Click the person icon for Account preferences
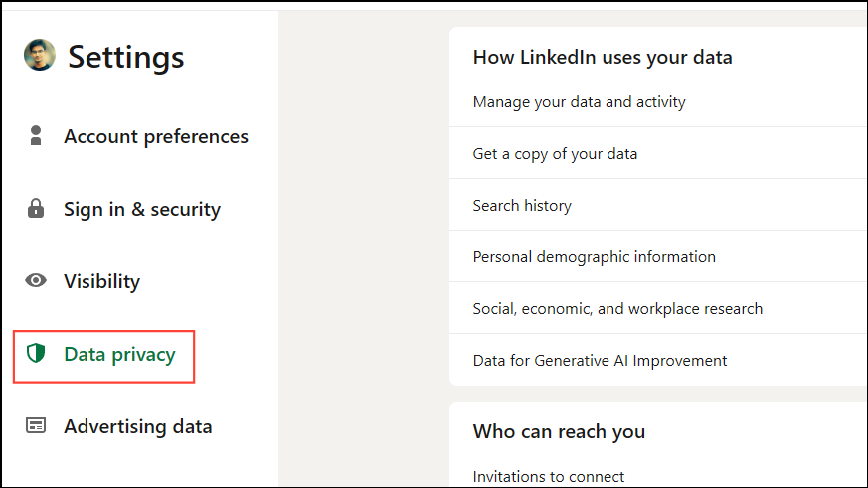 point(37,136)
